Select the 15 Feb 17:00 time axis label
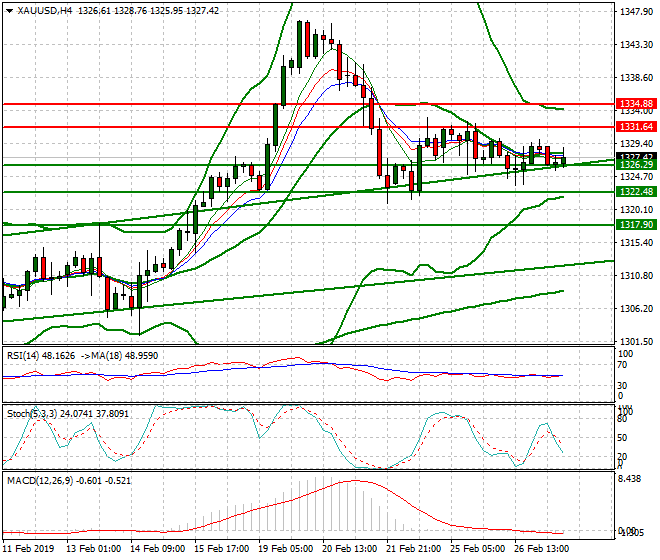660x560 pixels. click(221, 549)
